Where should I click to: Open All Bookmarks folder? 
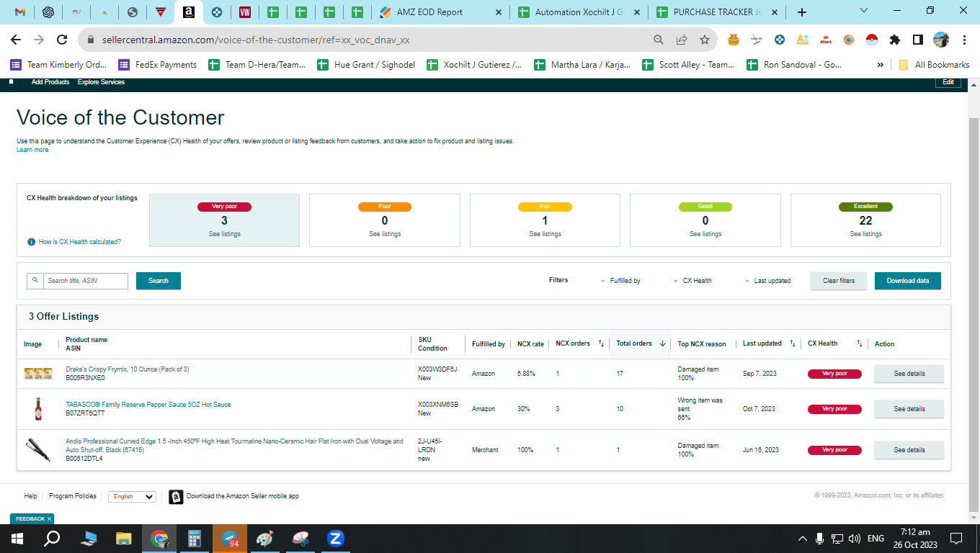click(934, 65)
